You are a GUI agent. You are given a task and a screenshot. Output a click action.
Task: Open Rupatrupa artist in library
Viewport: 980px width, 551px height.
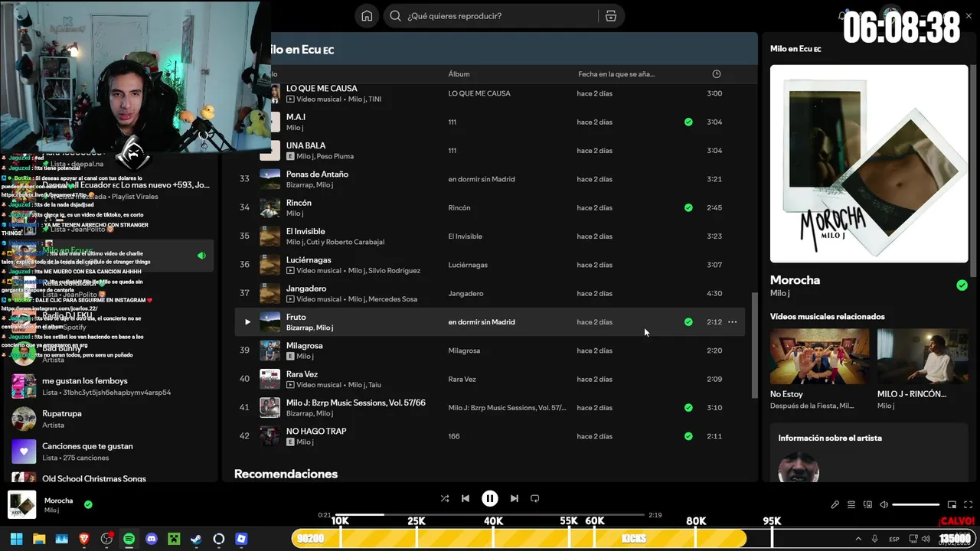point(109,419)
